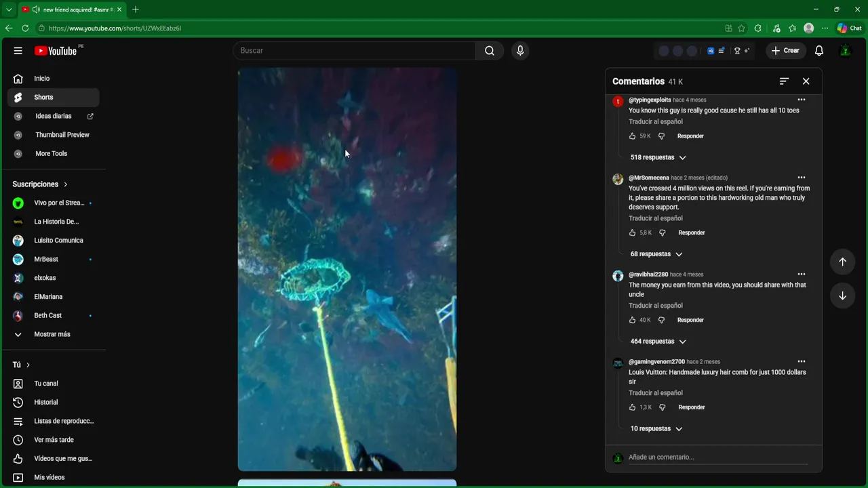The height and width of the screenshot is (488, 868).
Task: Dislike the @ravibhai2280 comment
Action: click(x=662, y=320)
